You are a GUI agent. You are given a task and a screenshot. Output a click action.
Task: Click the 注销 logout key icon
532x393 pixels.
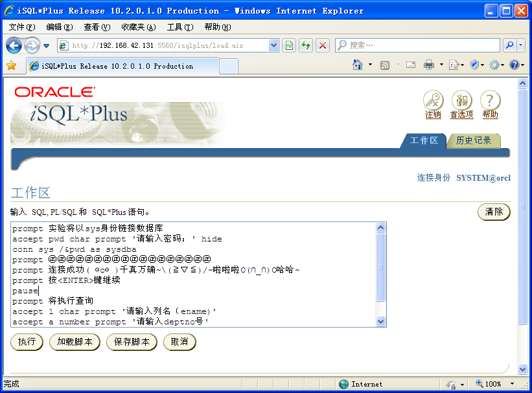click(434, 100)
